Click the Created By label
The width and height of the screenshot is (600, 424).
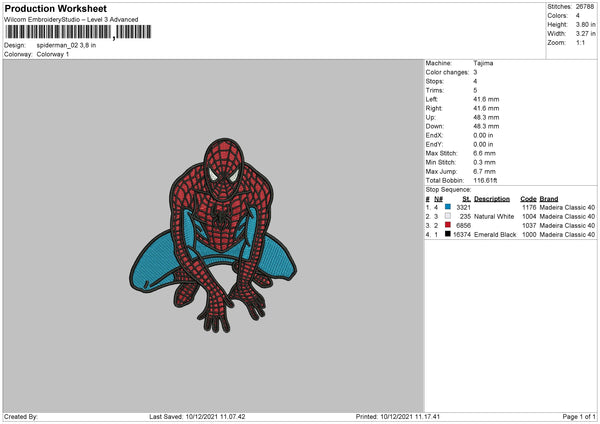(x=21, y=417)
